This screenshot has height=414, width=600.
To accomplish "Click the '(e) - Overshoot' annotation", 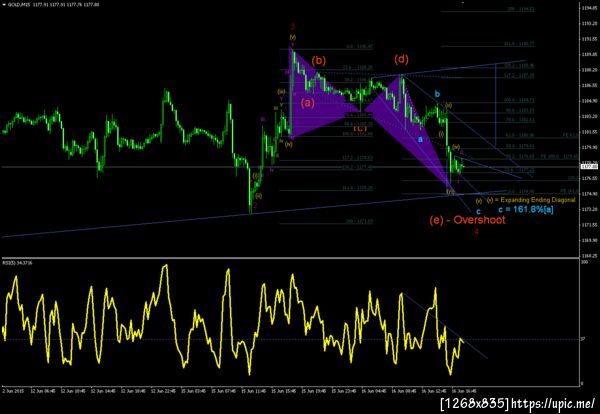I will pos(467,220).
